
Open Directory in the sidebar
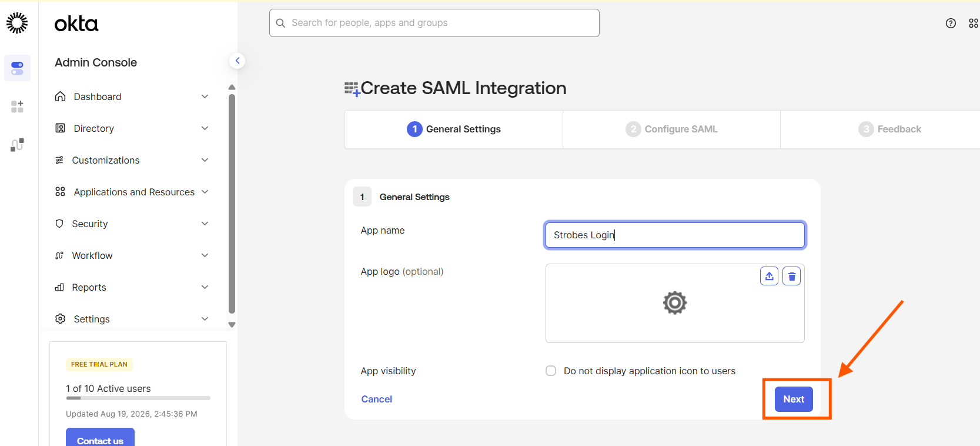pos(94,128)
